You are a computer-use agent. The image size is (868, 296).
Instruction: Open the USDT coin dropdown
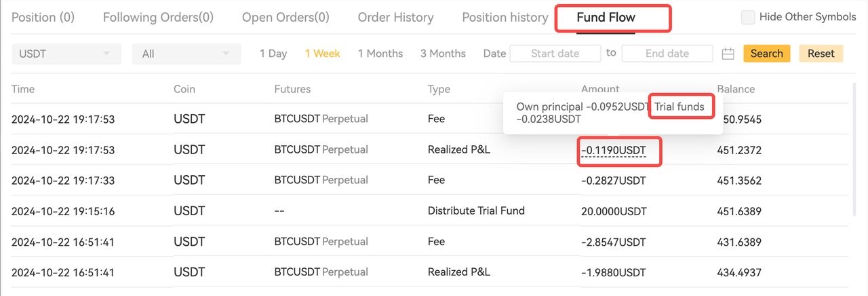click(x=66, y=54)
